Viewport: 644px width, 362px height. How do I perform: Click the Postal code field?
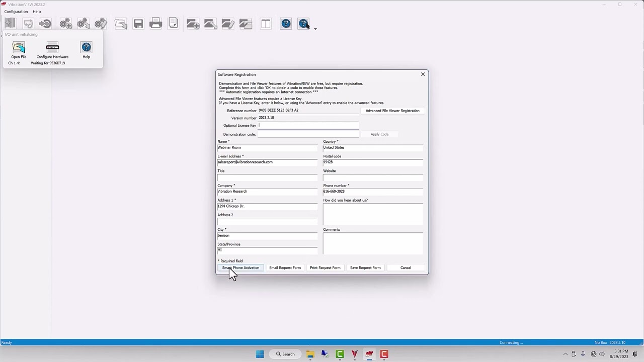[373, 162]
